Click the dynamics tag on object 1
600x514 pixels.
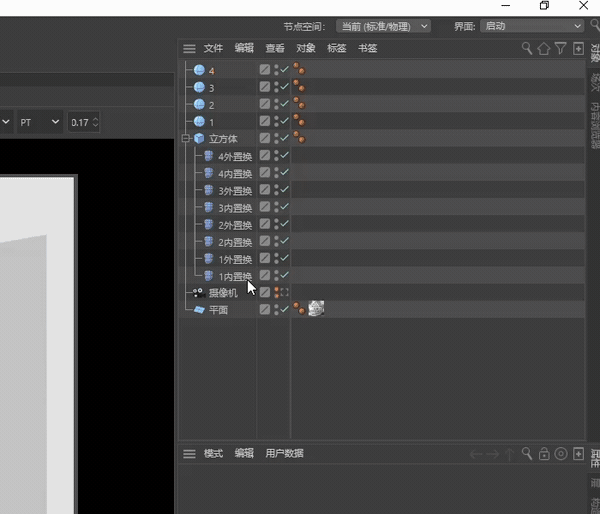(299, 120)
